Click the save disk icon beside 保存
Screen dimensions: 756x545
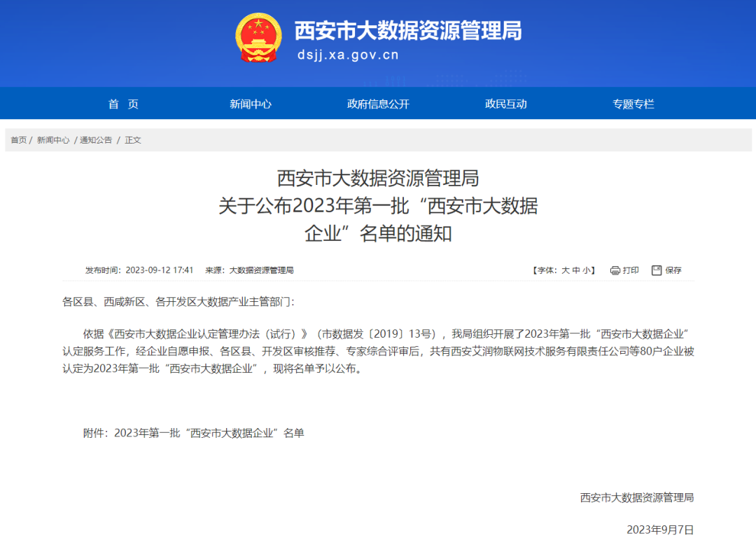[657, 270]
